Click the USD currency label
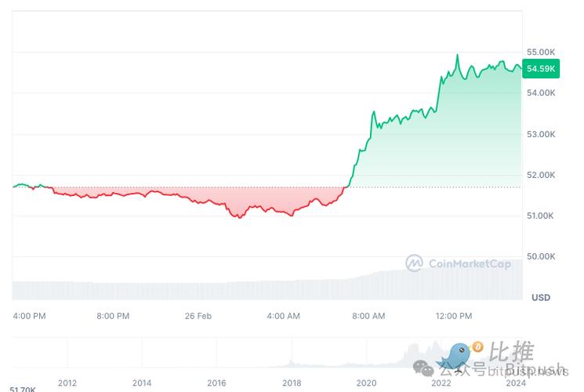This screenshot has height=392, width=584. [541, 297]
